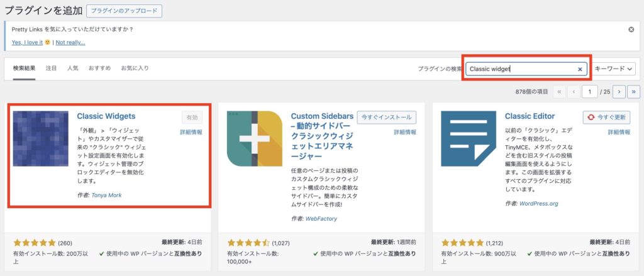The height and width of the screenshot is (276, 644).
Task: Open the おすすめ tab
Action: [99, 68]
